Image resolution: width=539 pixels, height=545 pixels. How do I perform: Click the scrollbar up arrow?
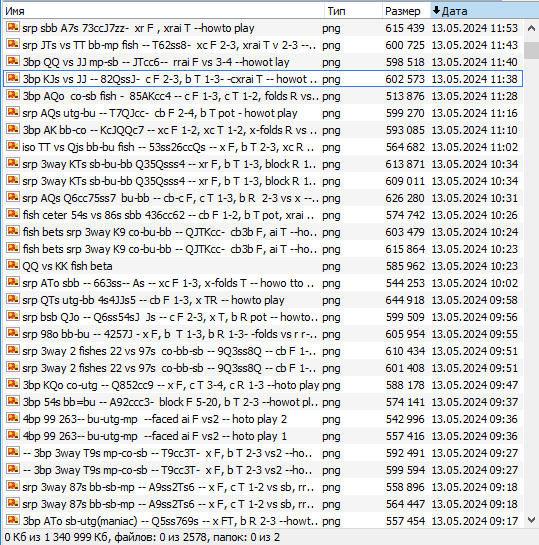(x=531, y=29)
